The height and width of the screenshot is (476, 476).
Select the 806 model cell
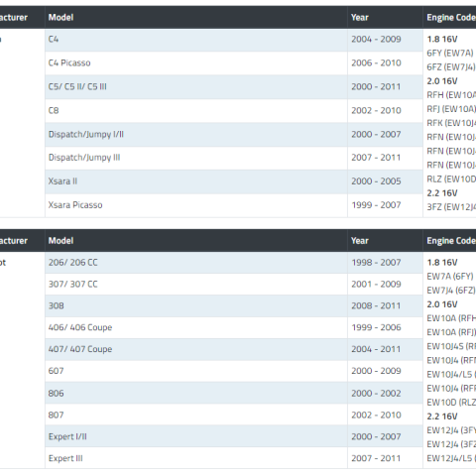(x=196, y=393)
